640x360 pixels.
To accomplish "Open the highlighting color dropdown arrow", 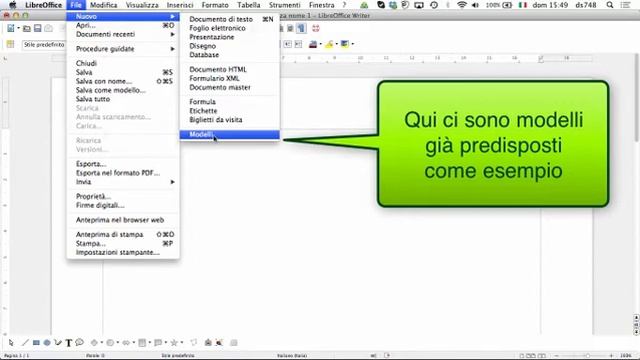I will coord(336,44).
